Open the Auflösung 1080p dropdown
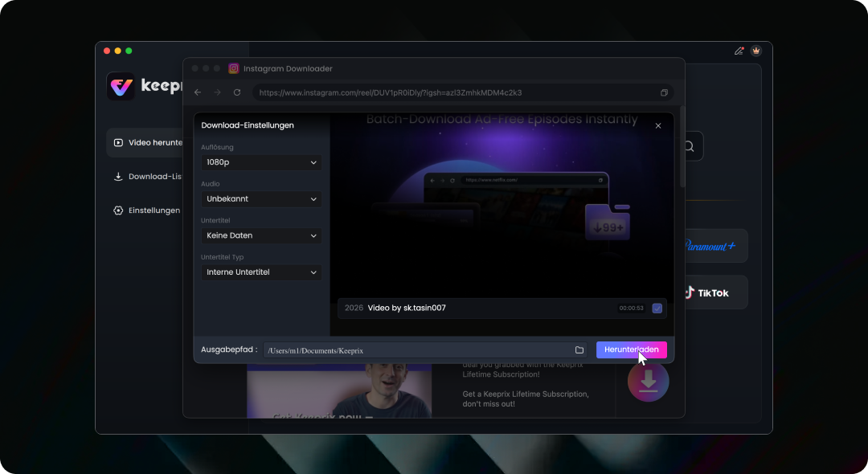The image size is (868, 474). tap(261, 162)
